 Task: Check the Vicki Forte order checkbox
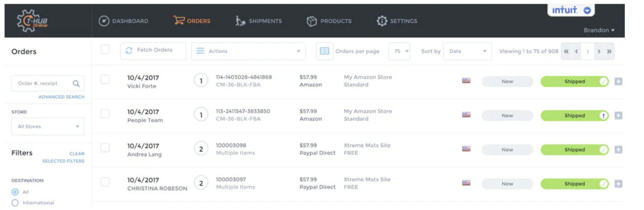click(105, 80)
